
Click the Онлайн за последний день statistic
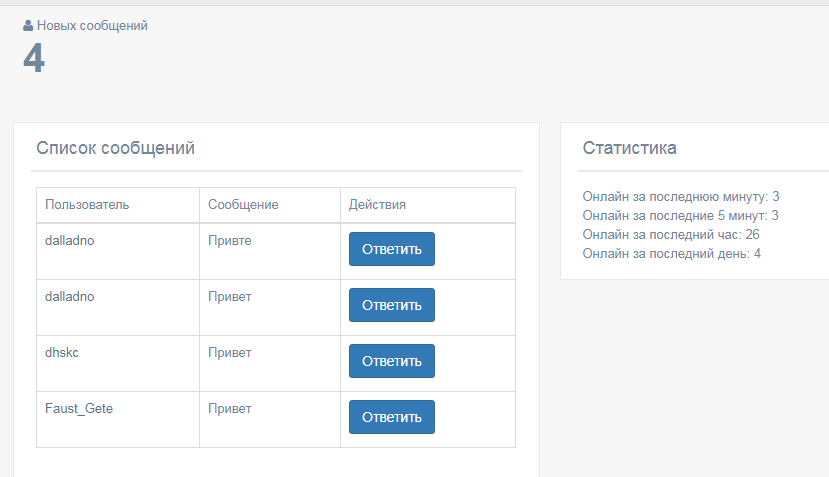pyautogui.click(x=671, y=254)
